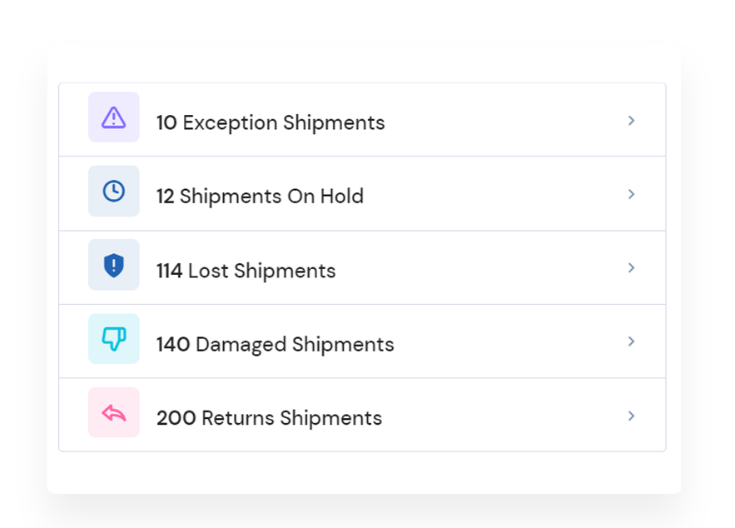735x528 pixels.
Task: Click the count 114 for lost shipments
Action: (169, 271)
